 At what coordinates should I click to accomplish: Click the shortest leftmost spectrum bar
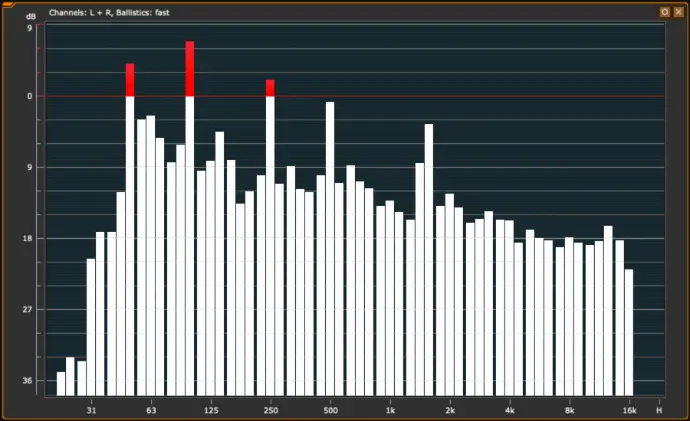(x=61, y=384)
